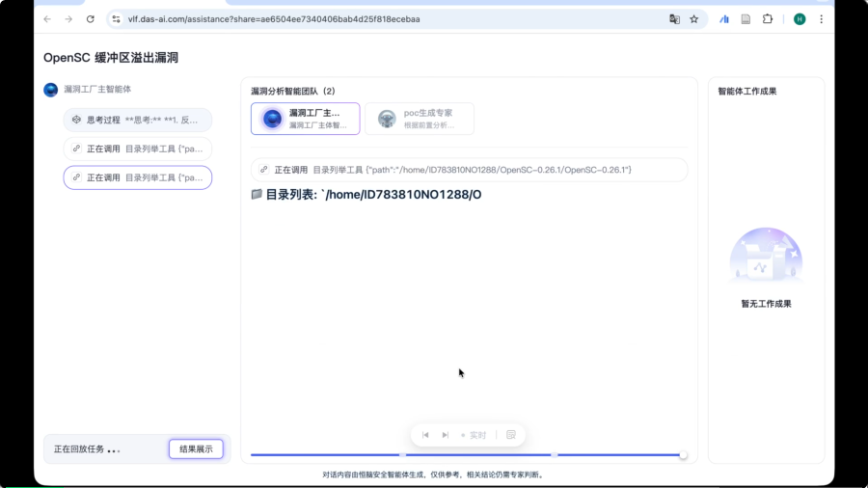Image resolution: width=868 pixels, height=488 pixels.
Task: Open the browser Extensions puzzle icon
Action: 768,19
